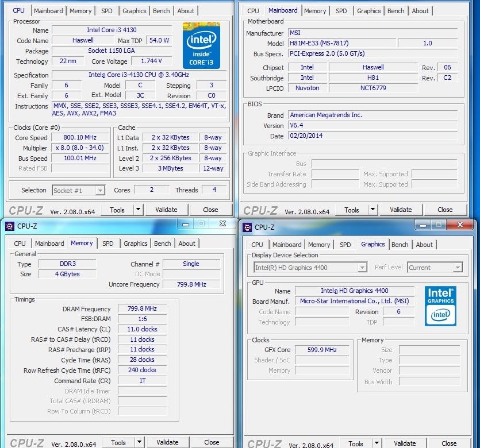This screenshot has width=480, height=448.
Task: Click the Core Speed value field
Action: (x=80, y=137)
